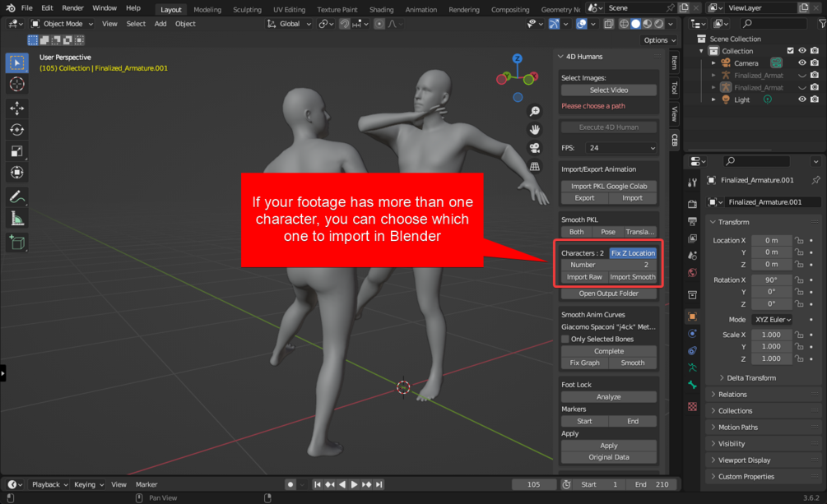Uncheck the Collection exclude checkbox
Screen dimensions: 827x504
790,51
